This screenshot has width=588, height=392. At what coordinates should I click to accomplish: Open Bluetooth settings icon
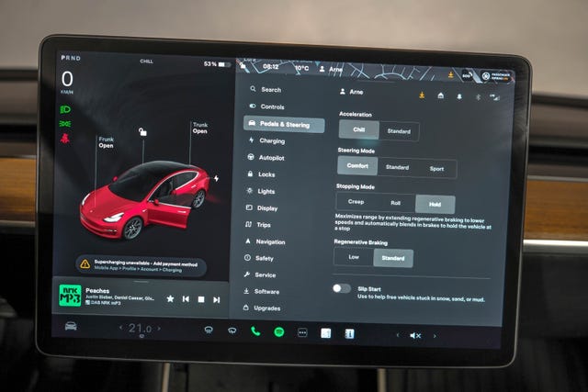[478, 97]
